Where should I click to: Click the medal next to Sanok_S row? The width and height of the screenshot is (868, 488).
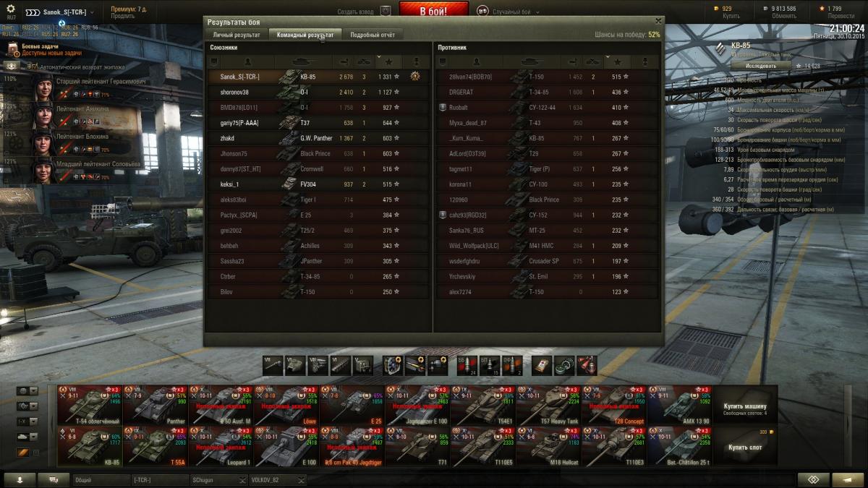coord(415,76)
